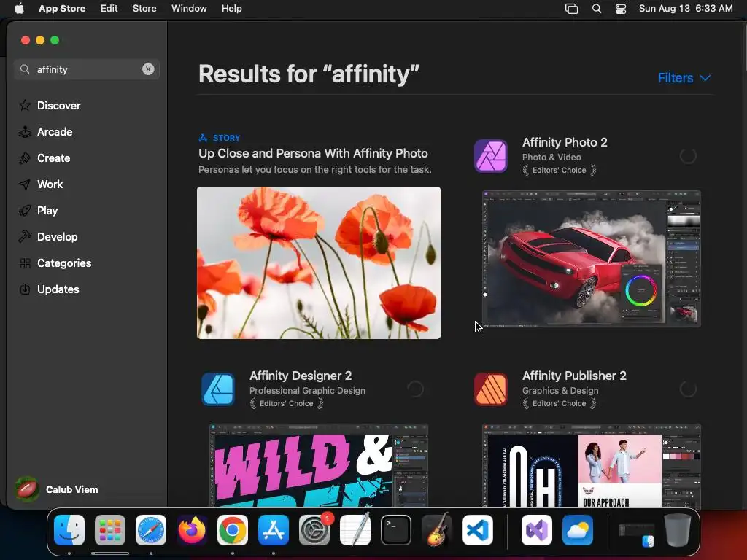Launch Google Chrome from the Dock
The width and height of the screenshot is (747, 560).
tap(233, 530)
